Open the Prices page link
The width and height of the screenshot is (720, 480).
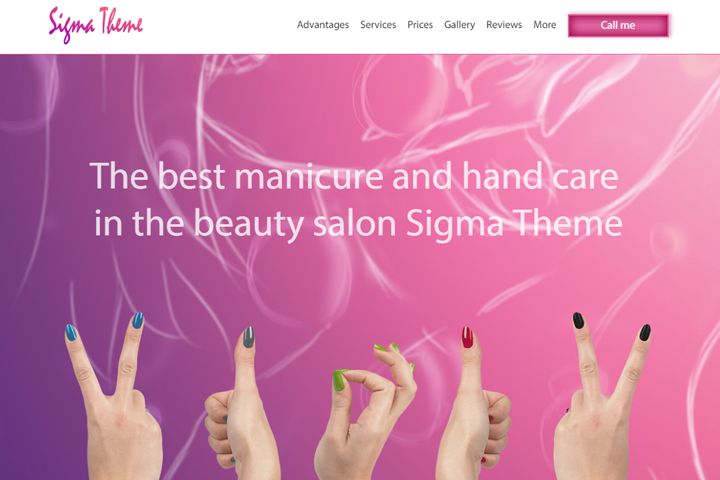(x=420, y=25)
